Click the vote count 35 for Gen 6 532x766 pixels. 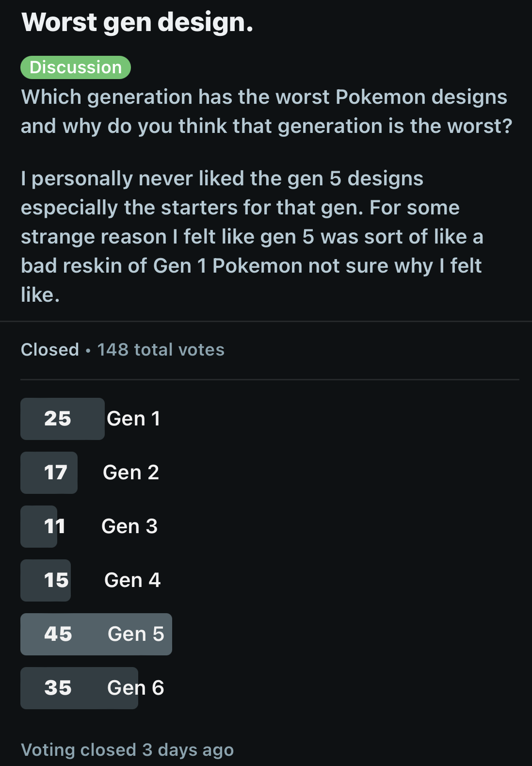(x=58, y=688)
